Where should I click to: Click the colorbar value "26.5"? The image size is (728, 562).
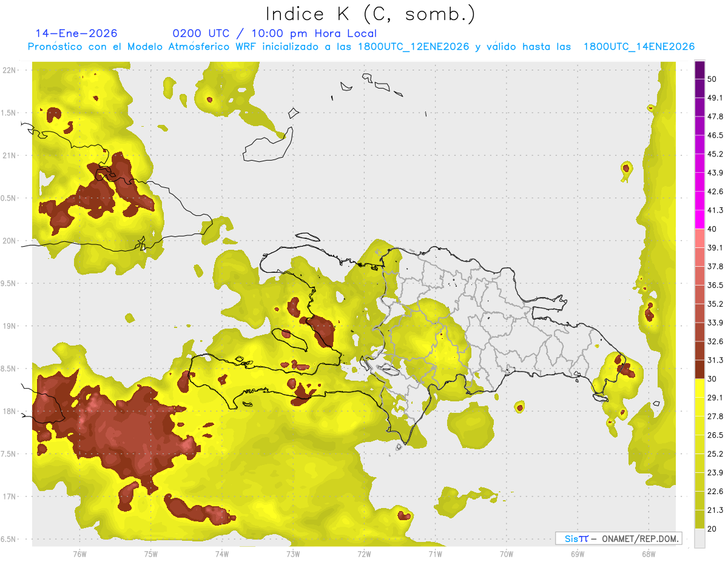(x=715, y=435)
